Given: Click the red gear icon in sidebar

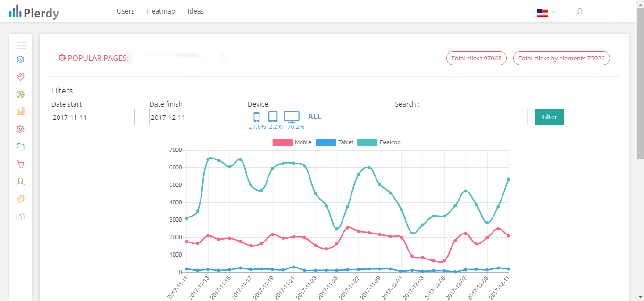Looking at the screenshot, I should [x=20, y=129].
